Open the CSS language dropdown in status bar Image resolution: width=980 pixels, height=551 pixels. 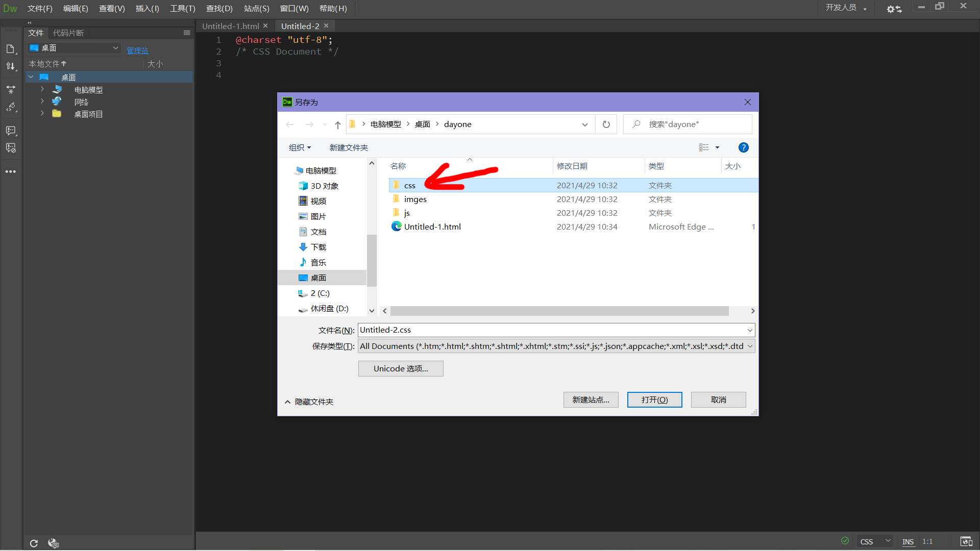875,541
